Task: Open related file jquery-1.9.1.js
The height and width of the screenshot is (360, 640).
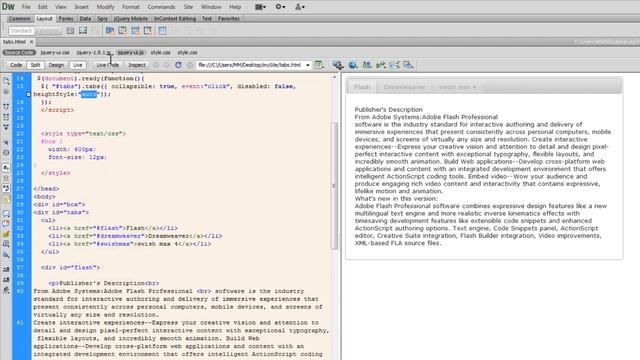Action: [x=93, y=53]
